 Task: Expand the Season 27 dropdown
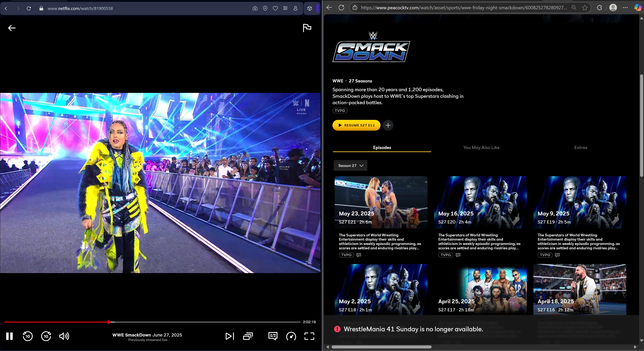tap(350, 166)
